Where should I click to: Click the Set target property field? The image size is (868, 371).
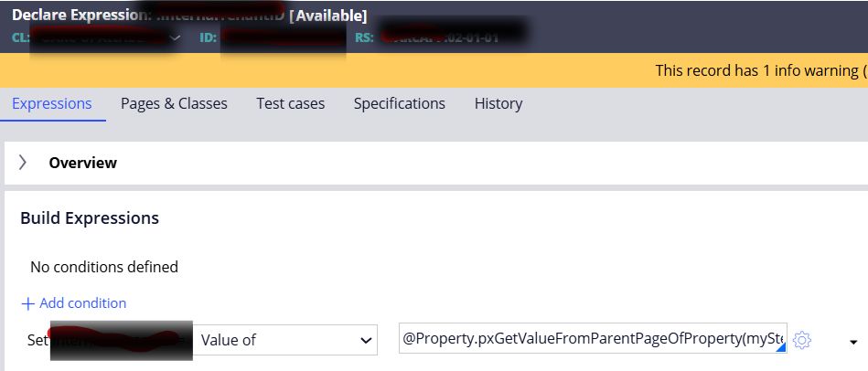[x=121, y=340]
